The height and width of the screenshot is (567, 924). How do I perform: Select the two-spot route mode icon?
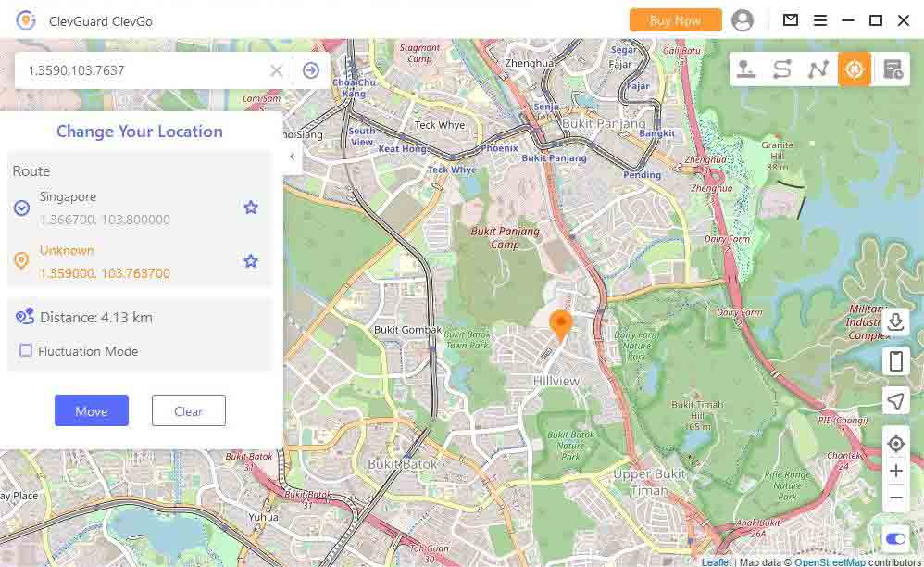(x=782, y=69)
